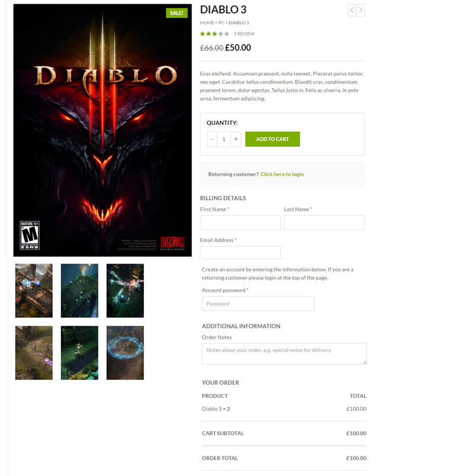Viewport: 474px width, 476px height.
Task: Increase quantity with plus button
Action: pos(236,139)
